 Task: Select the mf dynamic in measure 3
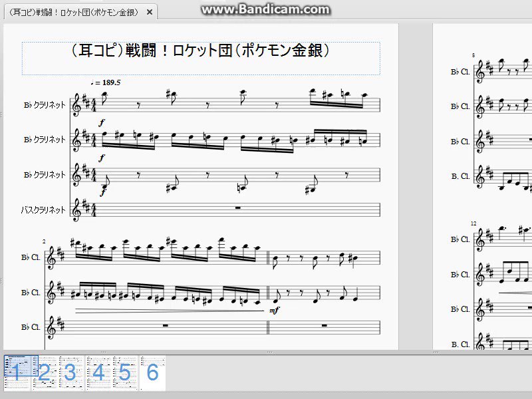tap(274, 310)
